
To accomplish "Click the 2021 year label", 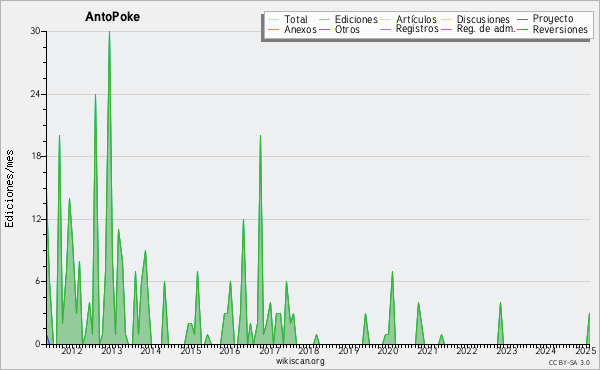I will click(427, 351).
